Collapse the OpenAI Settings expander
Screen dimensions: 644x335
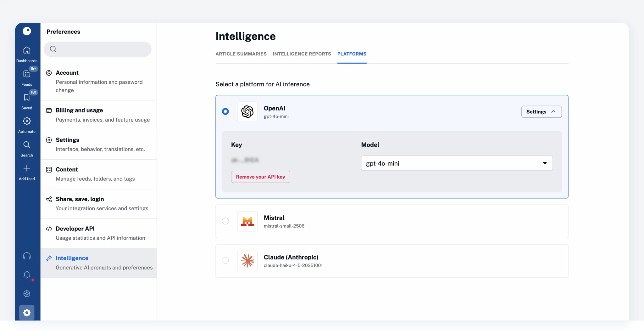click(541, 112)
